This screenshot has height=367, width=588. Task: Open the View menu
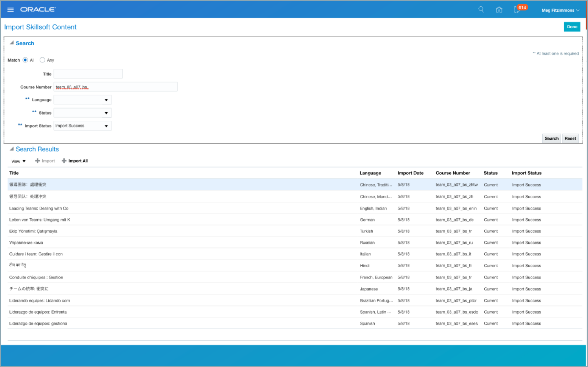[18, 161]
